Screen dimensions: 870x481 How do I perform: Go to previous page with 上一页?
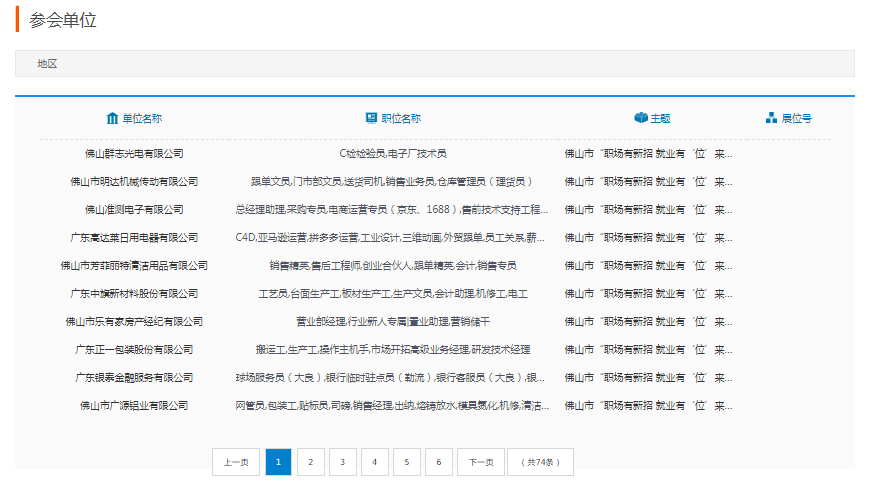[236, 462]
